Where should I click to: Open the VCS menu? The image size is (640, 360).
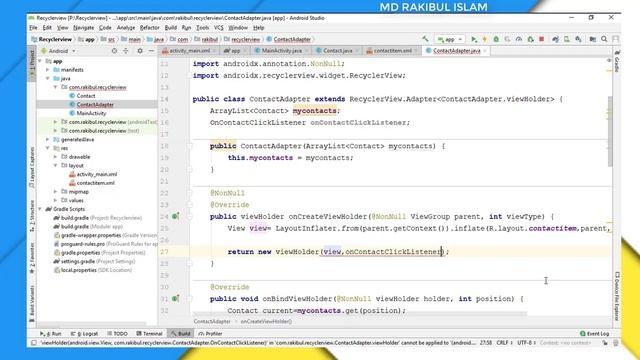tap(219, 28)
